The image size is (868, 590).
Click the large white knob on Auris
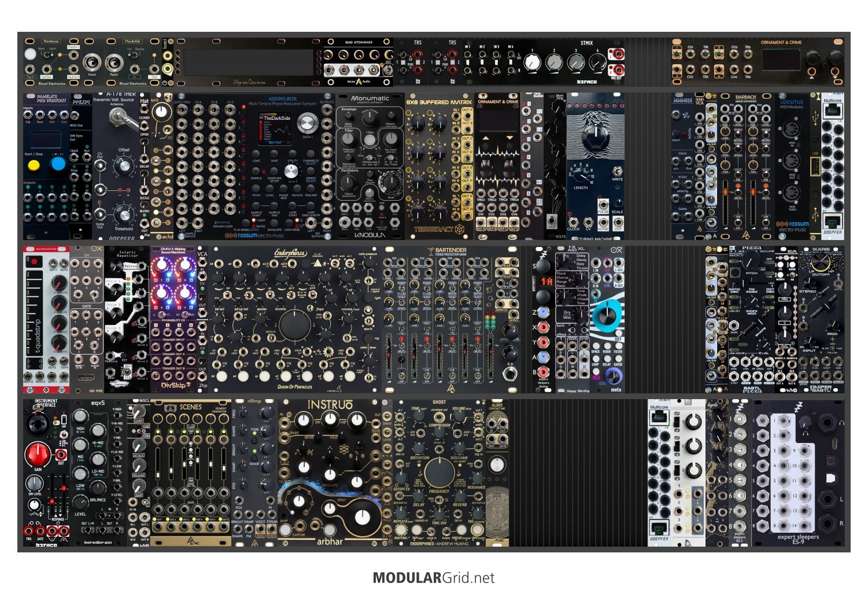[497, 464]
